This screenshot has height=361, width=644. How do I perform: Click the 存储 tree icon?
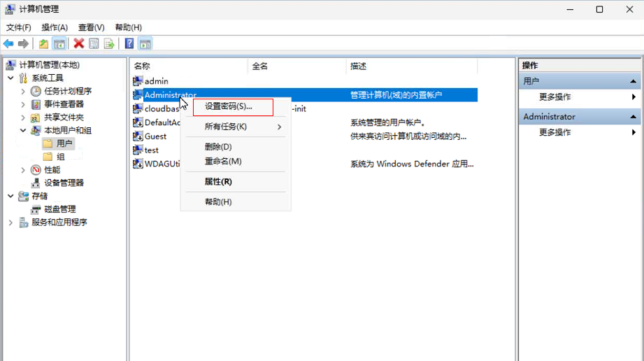coord(23,196)
